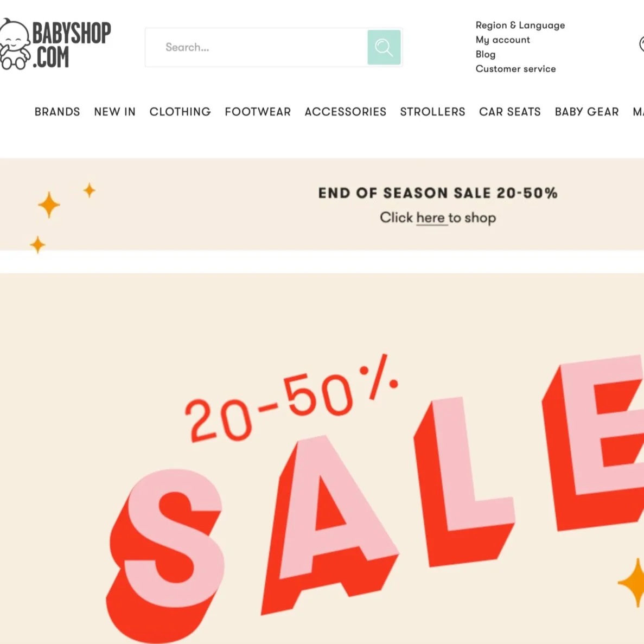Select the New In menu item
This screenshot has height=644, width=644.
pyautogui.click(x=114, y=112)
